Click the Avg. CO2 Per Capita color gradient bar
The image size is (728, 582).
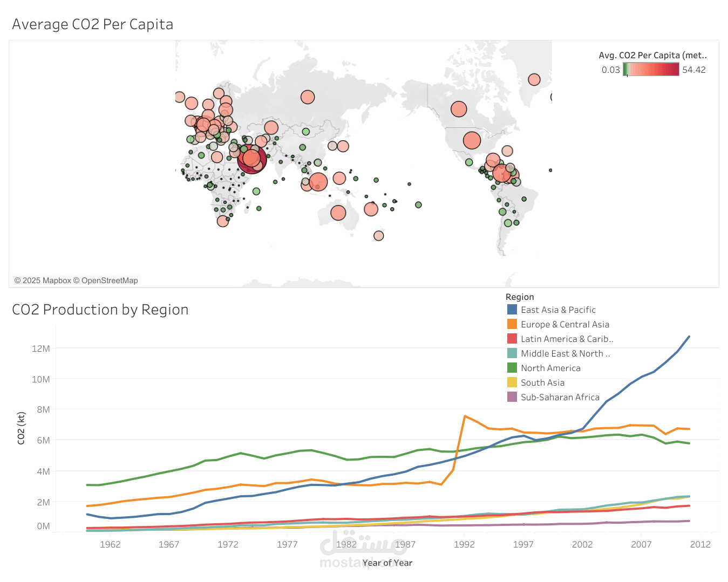[651, 70]
